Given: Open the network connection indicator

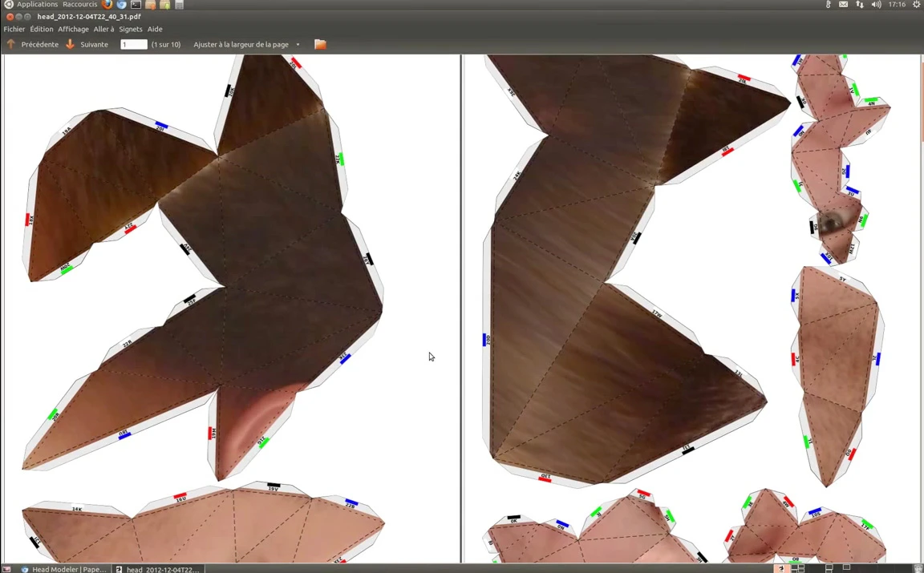Looking at the screenshot, I should 860,4.
